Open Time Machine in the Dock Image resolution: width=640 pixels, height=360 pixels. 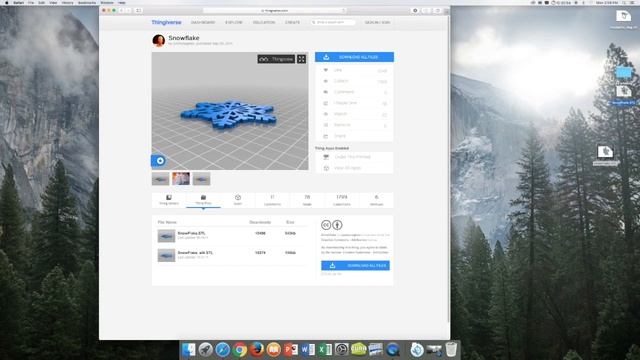click(342, 350)
